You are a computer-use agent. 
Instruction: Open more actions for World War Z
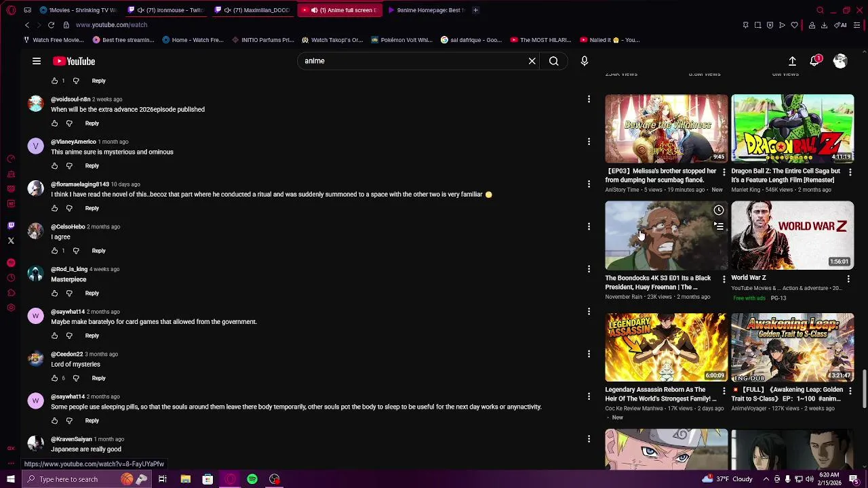[x=848, y=279]
